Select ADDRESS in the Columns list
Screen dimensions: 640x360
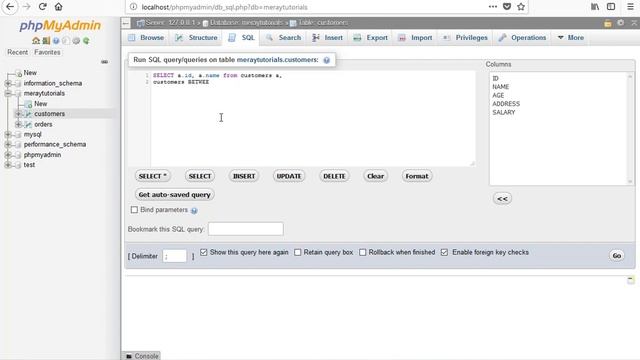coord(506,104)
